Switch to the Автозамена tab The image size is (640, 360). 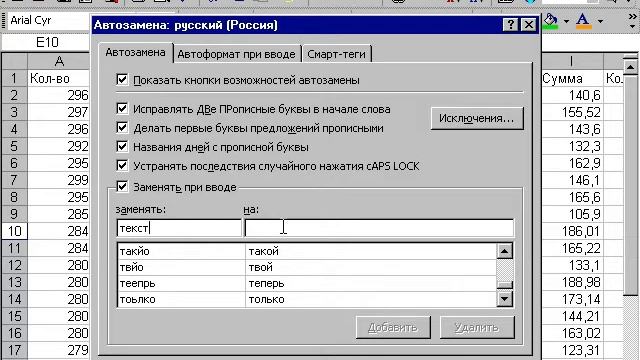click(x=136, y=53)
